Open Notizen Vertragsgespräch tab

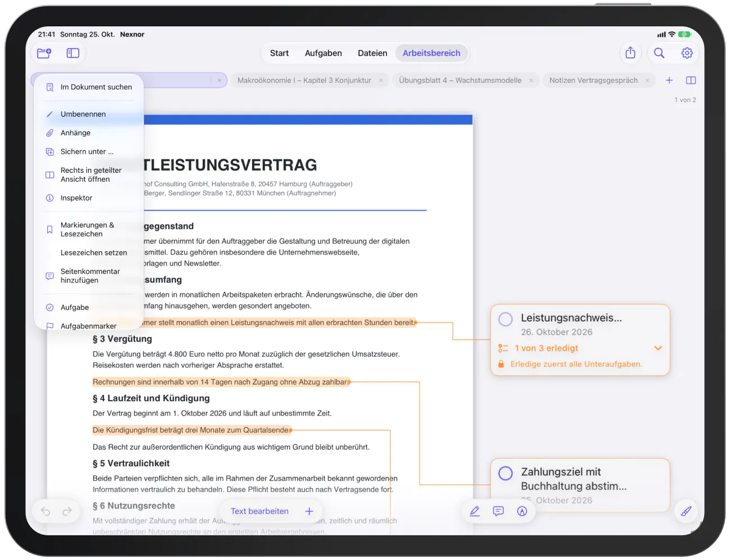click(x=599, y=80)
